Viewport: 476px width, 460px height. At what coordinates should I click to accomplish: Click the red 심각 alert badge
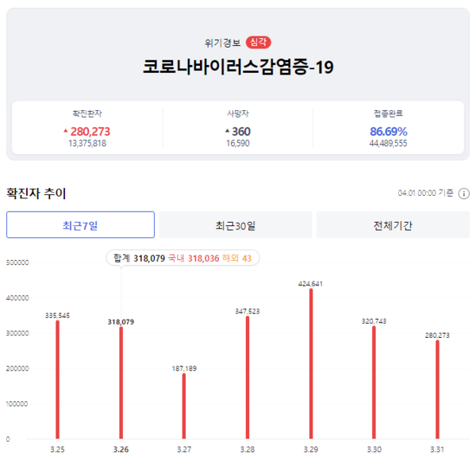259,42
